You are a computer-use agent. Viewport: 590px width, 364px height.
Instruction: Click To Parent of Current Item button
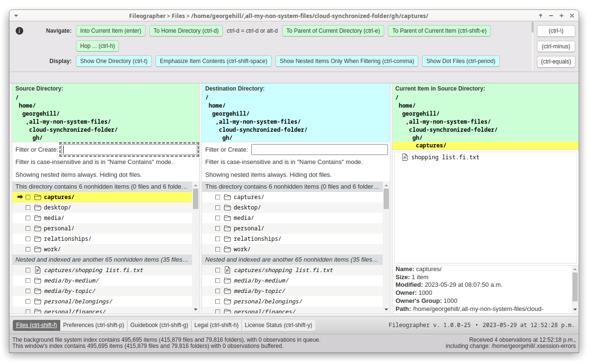pyautogui.click(x=439, y=31)
